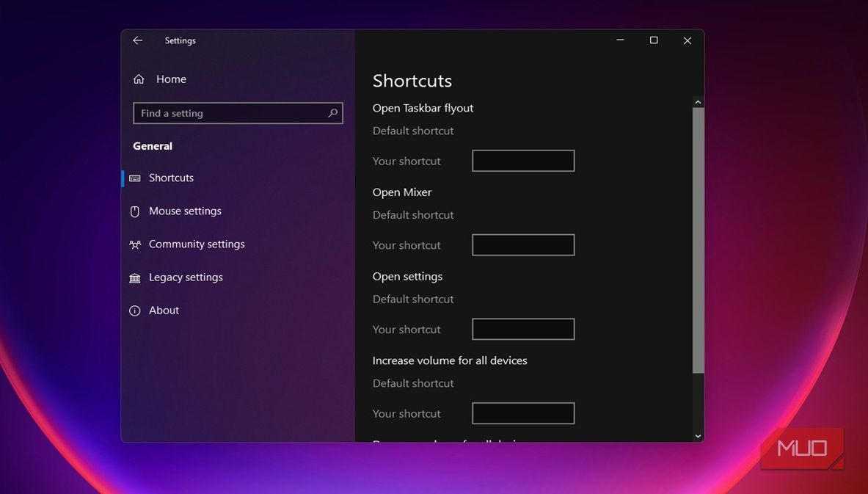Click the General section header

point(152,146)
